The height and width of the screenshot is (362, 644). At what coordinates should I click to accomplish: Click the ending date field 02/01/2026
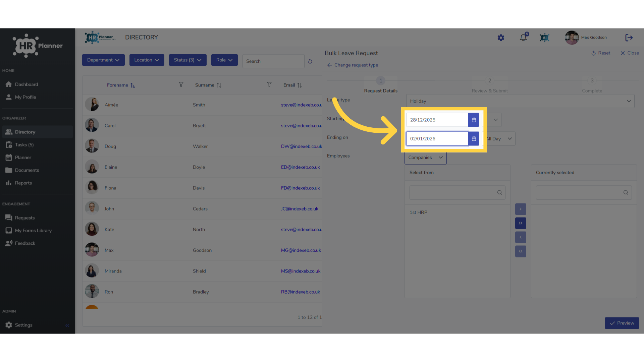(437, 139)
